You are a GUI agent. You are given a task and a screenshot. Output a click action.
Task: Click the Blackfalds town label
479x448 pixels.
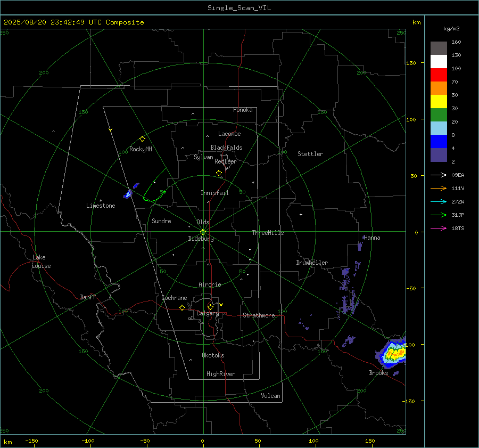point(226,148)
